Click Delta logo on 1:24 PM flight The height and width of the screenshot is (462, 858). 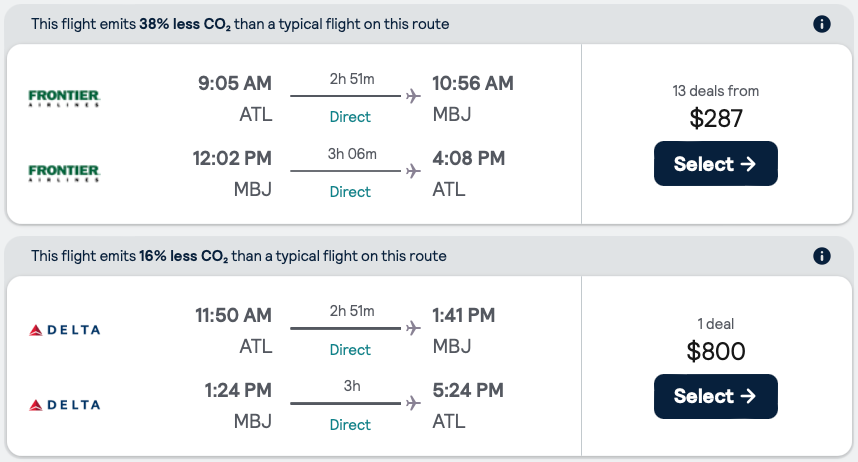click(x=65, y=405)
